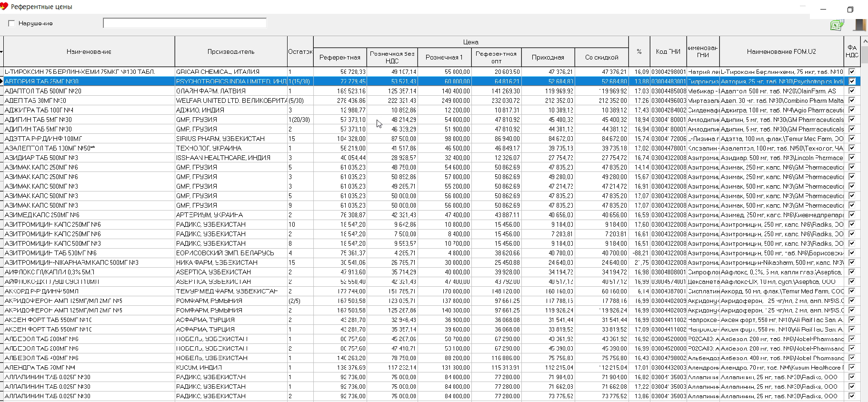Viewport: 868px width, 402px height.
Task: Toggle ФА НДС checkbox for АДАПТОЛ row
Action: [852, 91]
